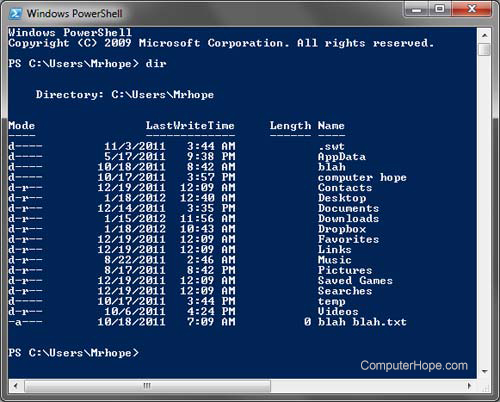Click the 'Favorites' folder name
The height and width of the screenshot is (402, 500).
click(x=348, y=239)
